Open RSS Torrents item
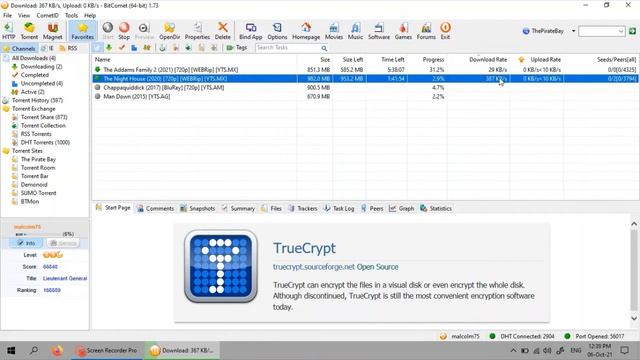Image resolution: width=640 pixels, height=360 pixels. pos(36,134)
